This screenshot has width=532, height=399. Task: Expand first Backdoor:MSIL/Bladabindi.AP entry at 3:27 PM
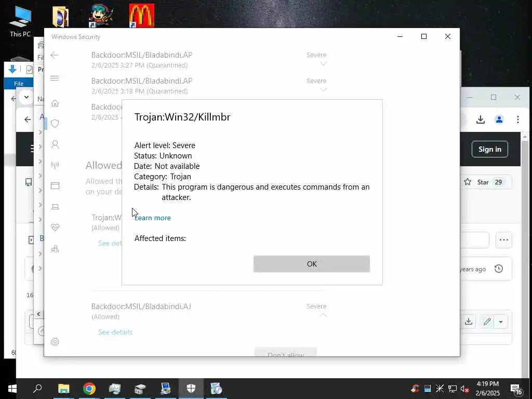(323, 63)
